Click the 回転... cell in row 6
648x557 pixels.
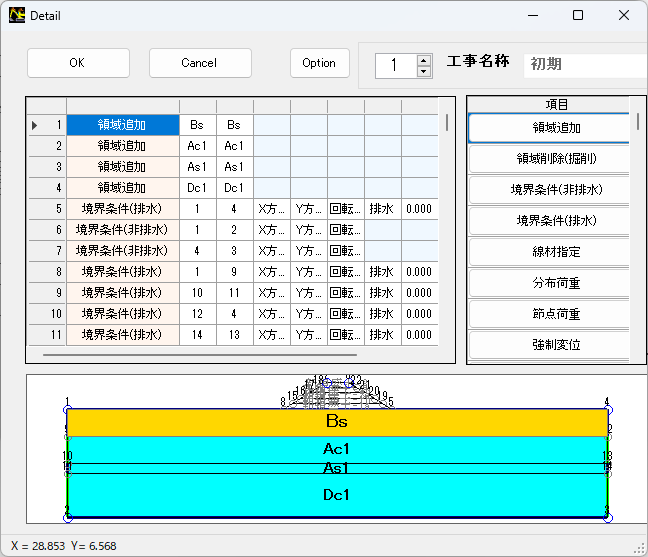(x=346, y=230)
